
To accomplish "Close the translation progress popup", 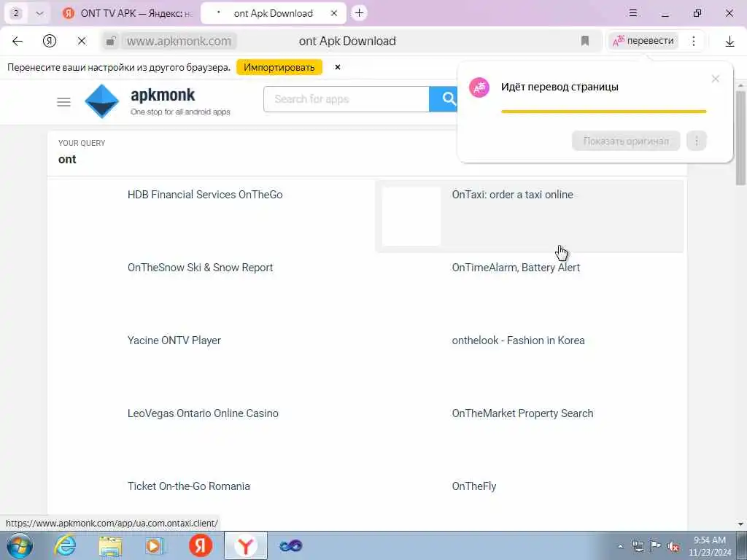I will (715, 79).
